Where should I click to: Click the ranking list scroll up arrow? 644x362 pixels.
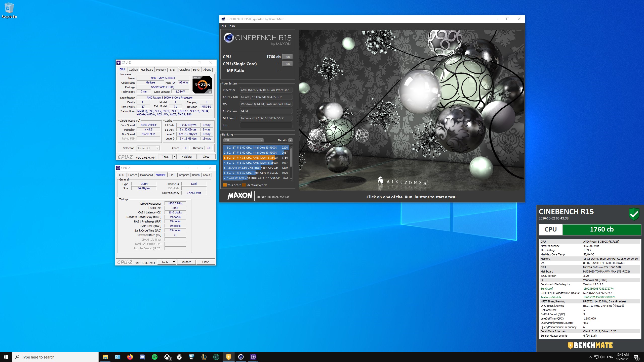tap(291, 147)
